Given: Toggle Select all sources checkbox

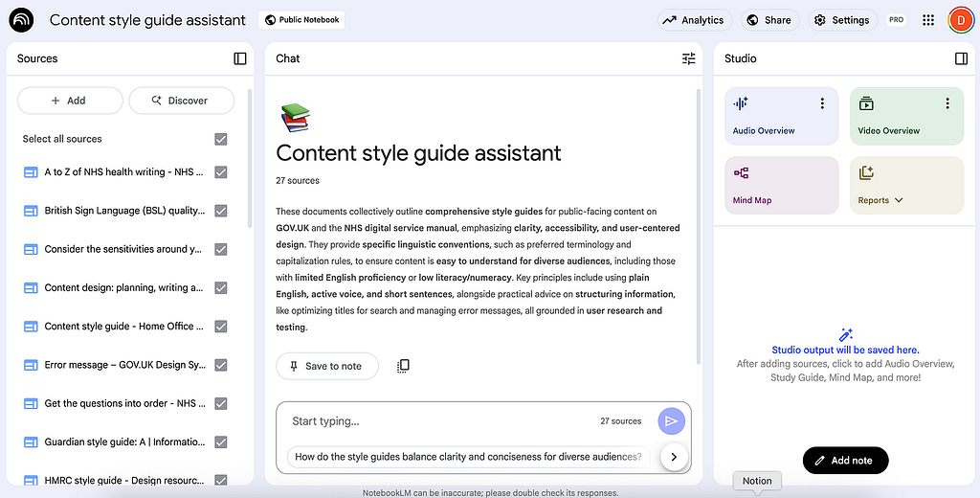Looking at the screenshot, I should pos(221,139).
